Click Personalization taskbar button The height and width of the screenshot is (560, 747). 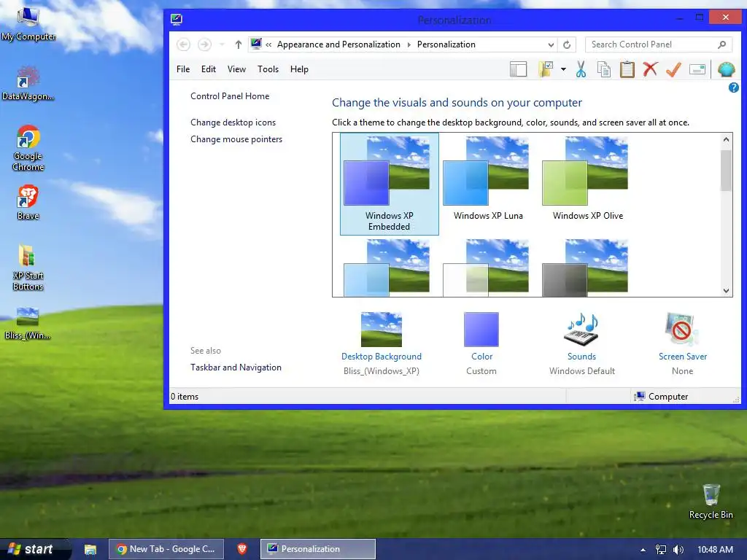pos(318,549)
